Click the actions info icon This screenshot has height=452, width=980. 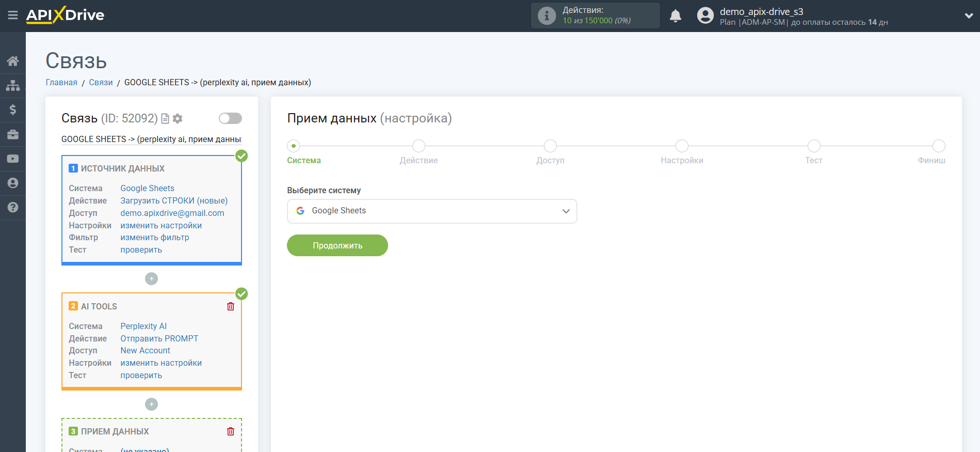click(x=547, y=15)
